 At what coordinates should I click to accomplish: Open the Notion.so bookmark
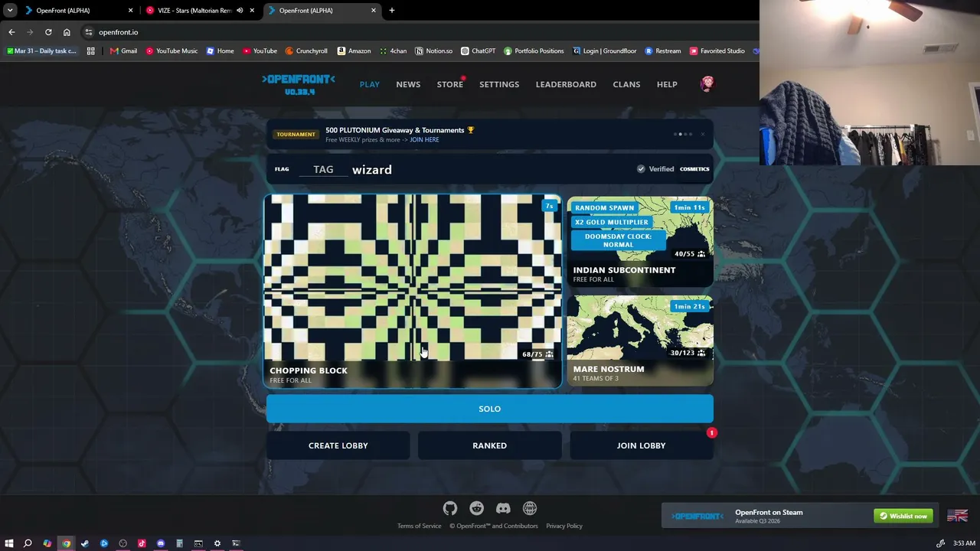433,51
